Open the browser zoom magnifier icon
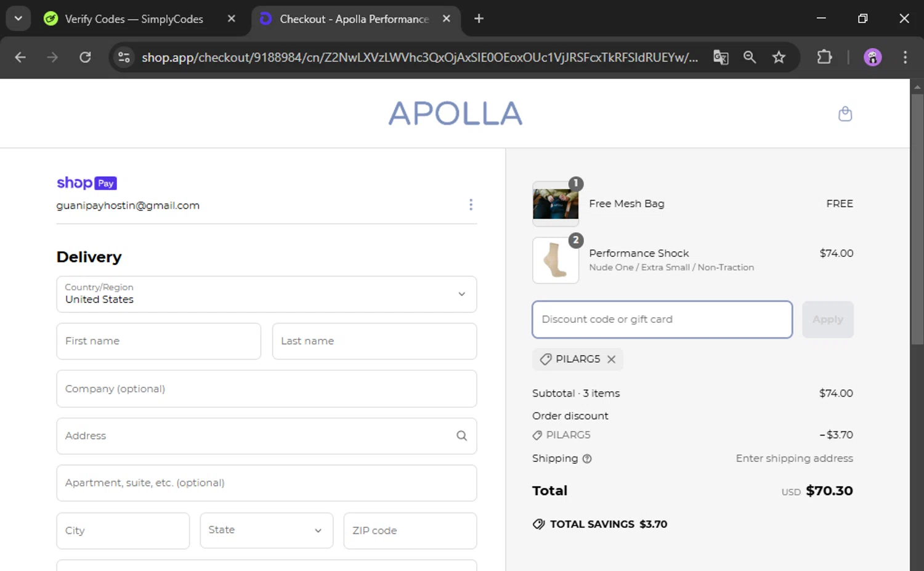Viewport: 924px width, 571px height. tap(750, 57)
